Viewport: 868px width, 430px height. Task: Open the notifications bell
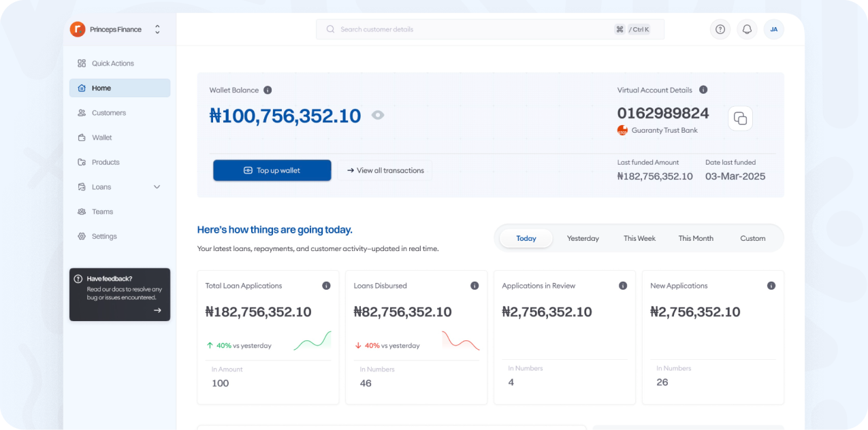point(747,29)
